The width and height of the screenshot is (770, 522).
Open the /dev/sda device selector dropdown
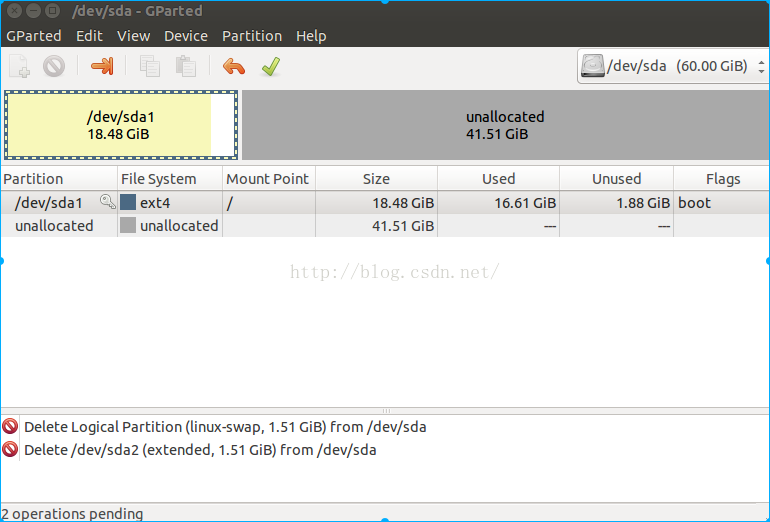(673, 66)
